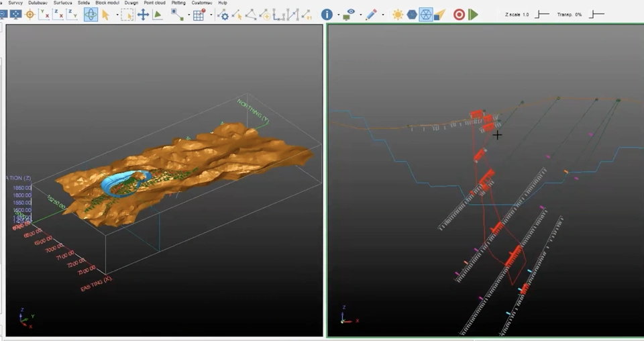Activate the 3D rotate view tool
Viewport: 644px width, 341px height.
(x=91, y=15)
